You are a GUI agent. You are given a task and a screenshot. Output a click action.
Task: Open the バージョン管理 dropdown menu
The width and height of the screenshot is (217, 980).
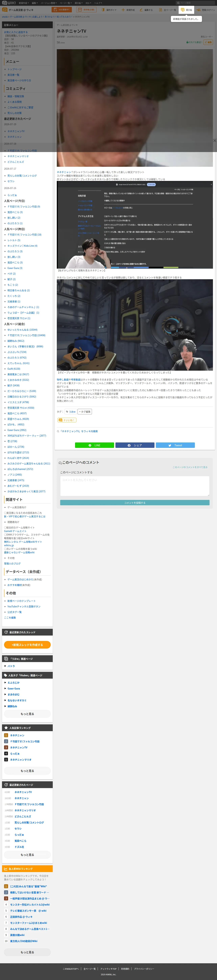point(49,3)
